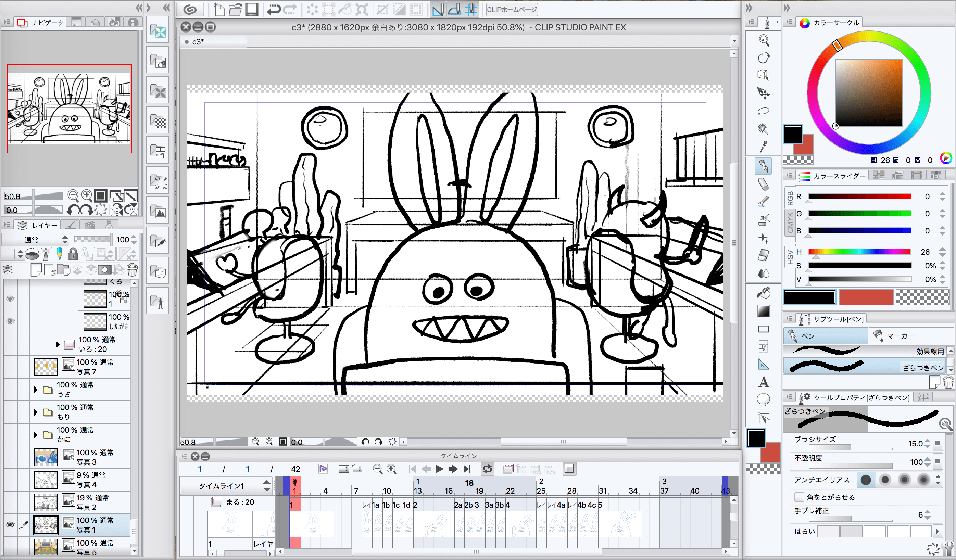Click the layer opacity value field
The height and width of the screenshot is (560, 956).
point(123,240)
